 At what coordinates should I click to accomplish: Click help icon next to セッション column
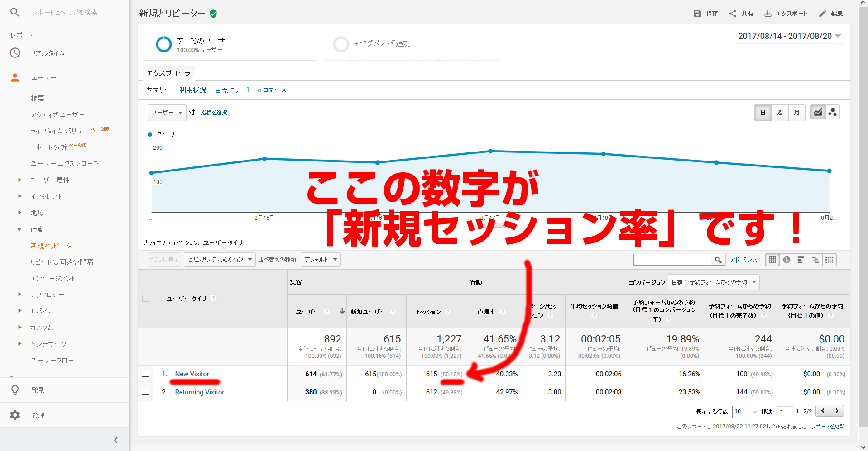pos(448,312)
